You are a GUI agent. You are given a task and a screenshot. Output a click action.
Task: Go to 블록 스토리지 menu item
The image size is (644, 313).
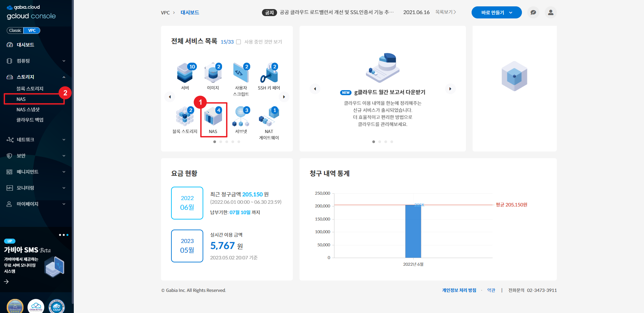point(30,88)
